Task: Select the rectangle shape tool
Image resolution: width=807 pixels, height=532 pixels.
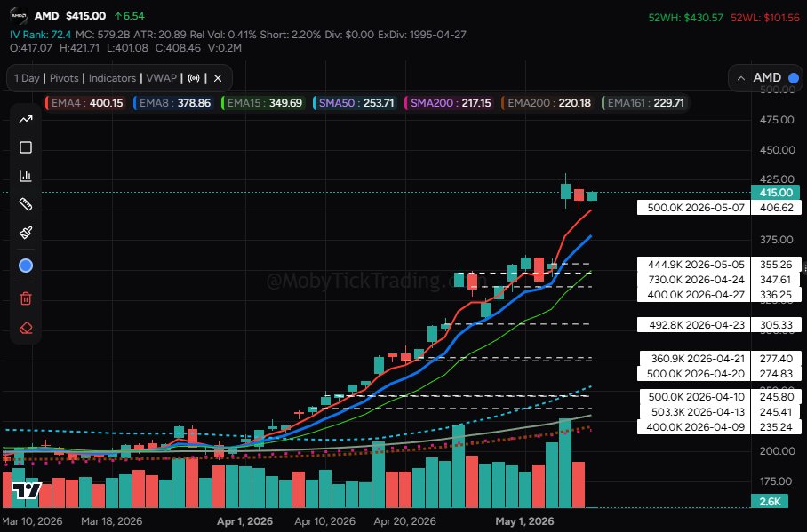Action: click(x=26, y=147)
